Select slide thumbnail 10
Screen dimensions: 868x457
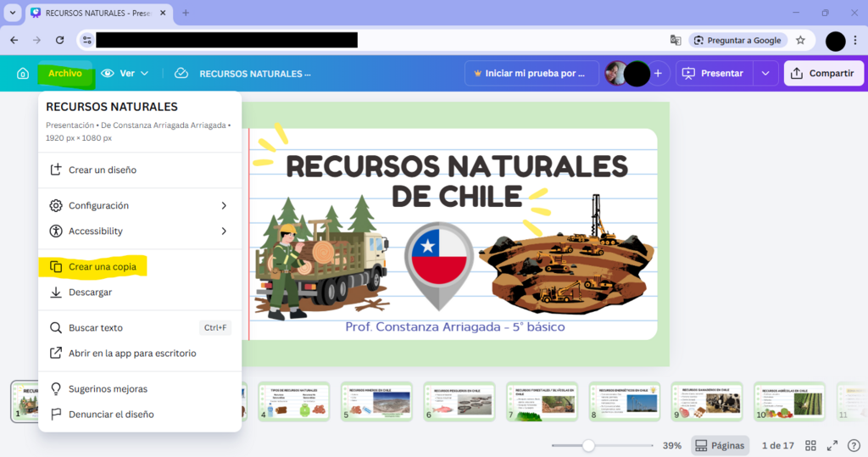click(x=789, y=402)
